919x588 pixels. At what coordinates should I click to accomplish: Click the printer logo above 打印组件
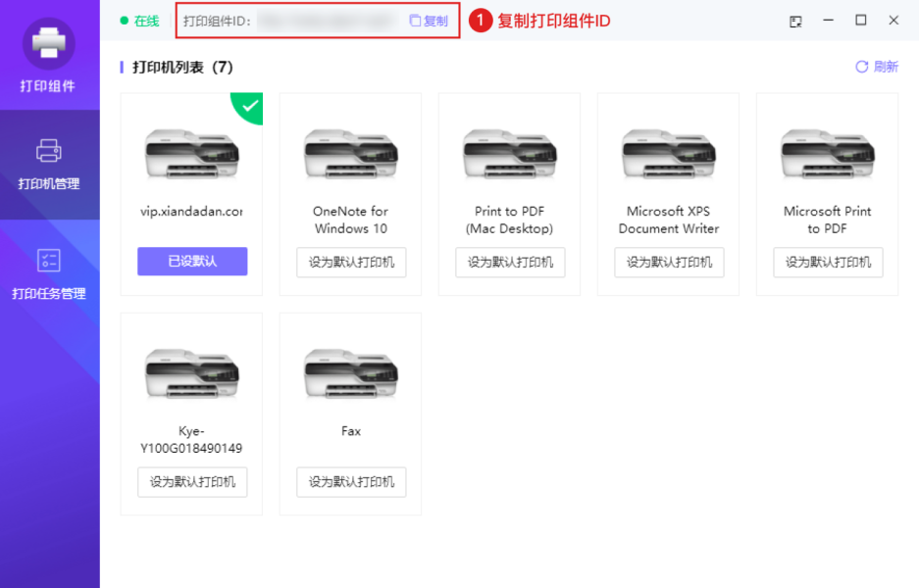coord(49,42)
